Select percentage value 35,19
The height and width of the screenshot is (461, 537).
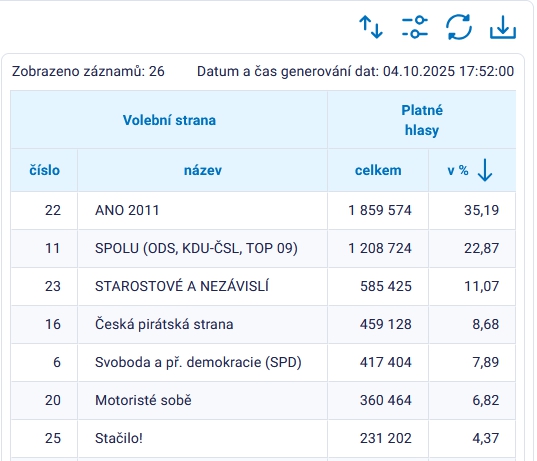[482, 210]
